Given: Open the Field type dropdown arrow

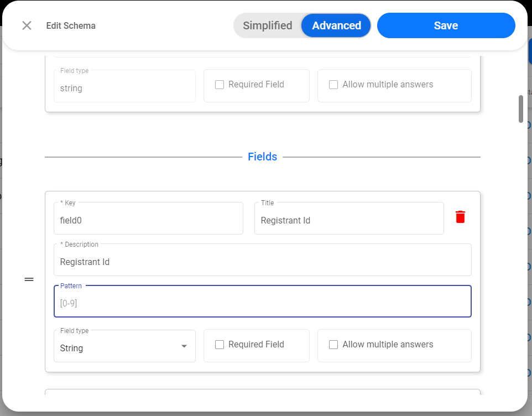Looking at the screenshot, I should tap(184, 346).
